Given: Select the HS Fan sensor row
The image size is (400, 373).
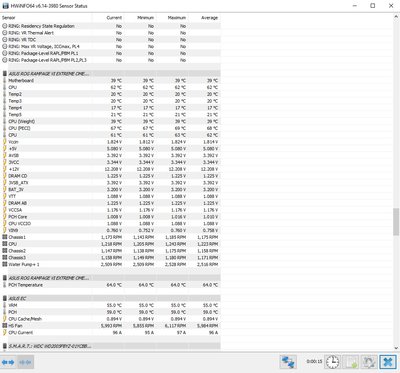Looking at the screenshot, I should 110,326.
